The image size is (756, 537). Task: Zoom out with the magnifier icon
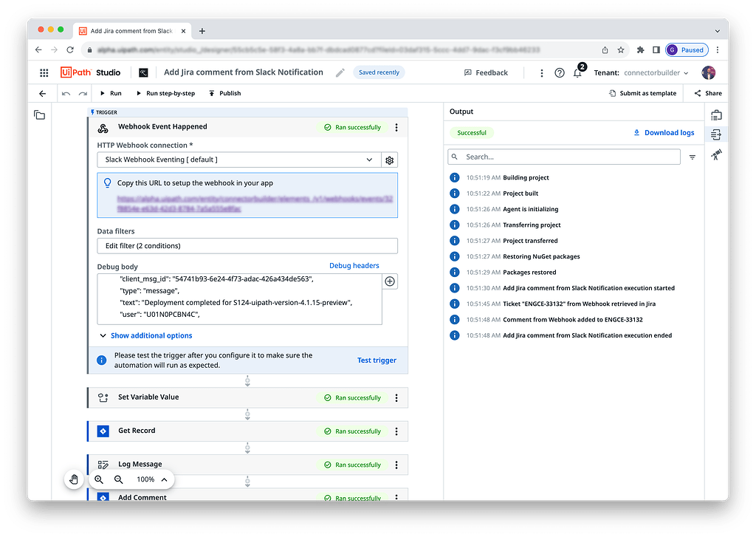click(x=119, y=479)
